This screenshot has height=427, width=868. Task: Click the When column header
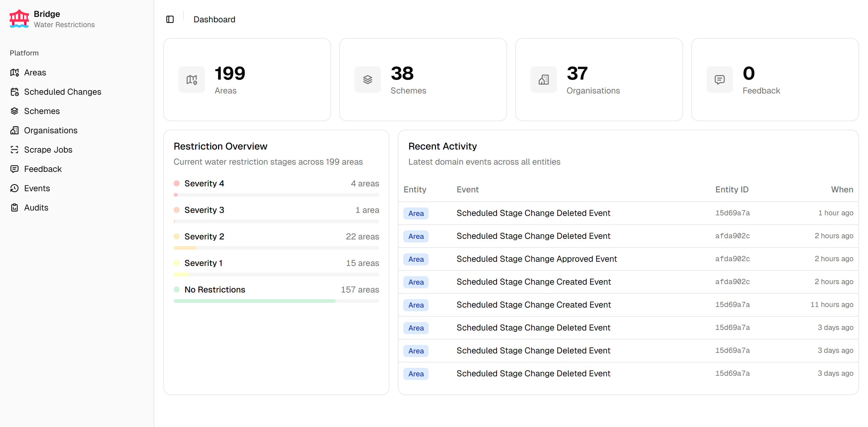pos(842,189)
